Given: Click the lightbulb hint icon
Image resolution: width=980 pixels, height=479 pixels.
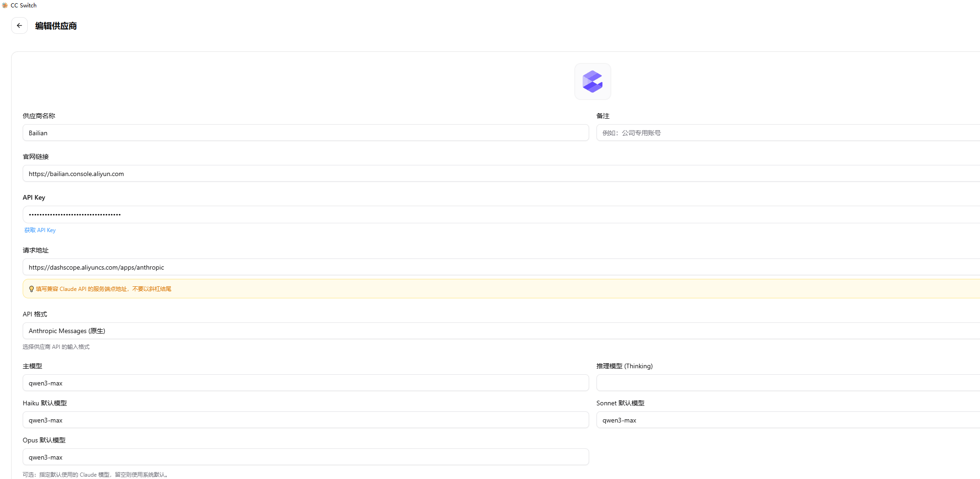Looking at the screenshot, I should tap(31, 289).
